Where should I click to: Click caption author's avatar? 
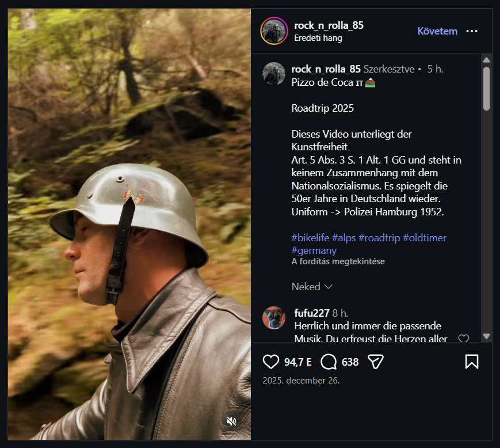[274, 74]
